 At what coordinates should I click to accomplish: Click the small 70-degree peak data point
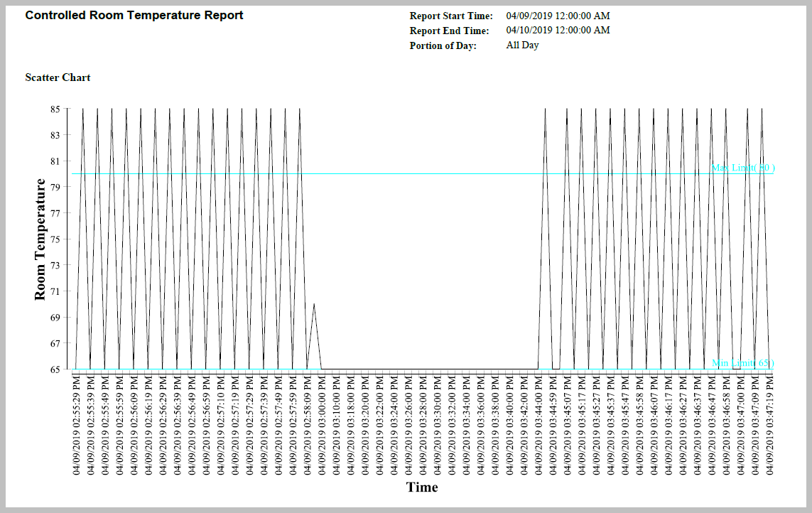pyautogui.click(x=314, y=304)
